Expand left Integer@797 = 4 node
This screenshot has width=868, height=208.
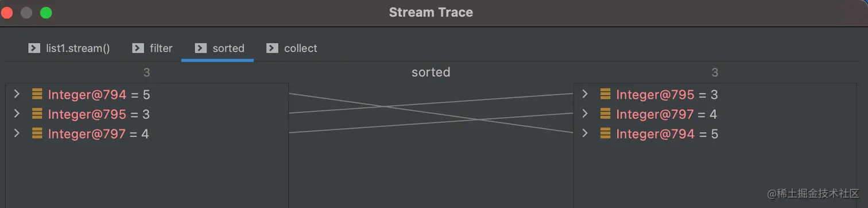[x=17, y=133]
